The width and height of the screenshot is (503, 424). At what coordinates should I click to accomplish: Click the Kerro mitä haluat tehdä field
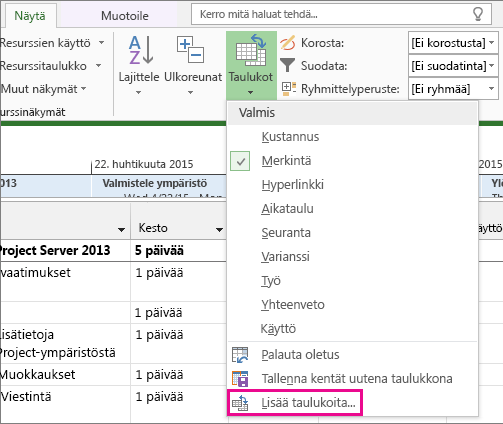click(341, 14)
